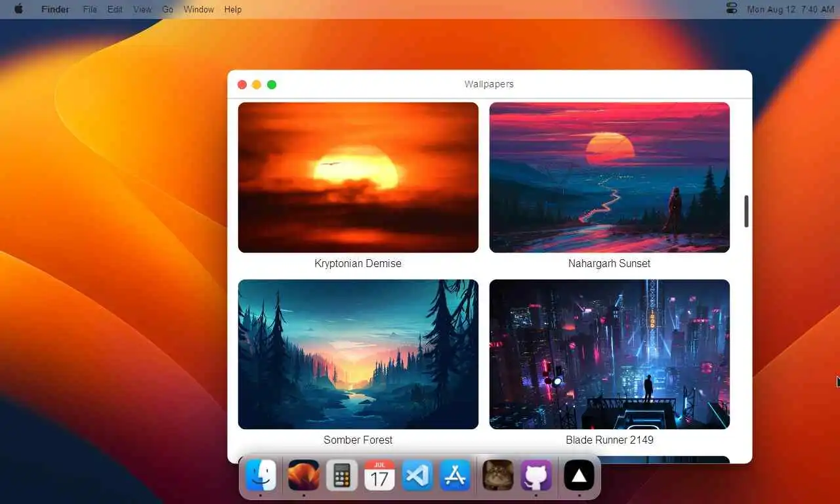Open Finder from the dock
Screen dimensions: 840x504
[x=261, y=475]
